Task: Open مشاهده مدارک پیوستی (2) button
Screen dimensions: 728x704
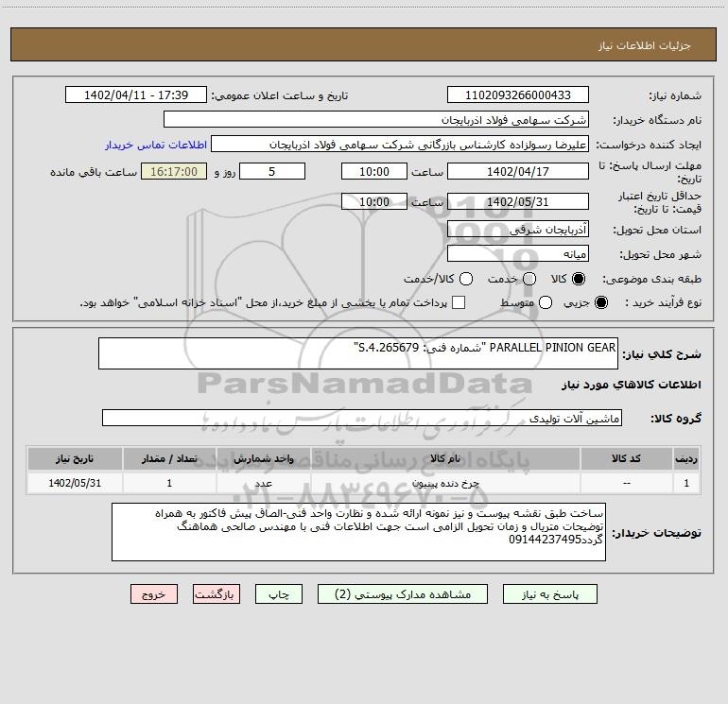Action: 403,594
